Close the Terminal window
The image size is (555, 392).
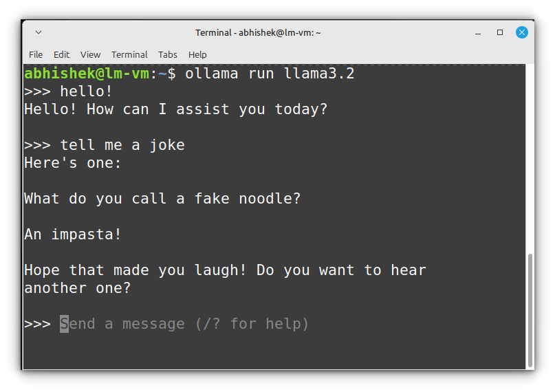click(x=522, y=32)
